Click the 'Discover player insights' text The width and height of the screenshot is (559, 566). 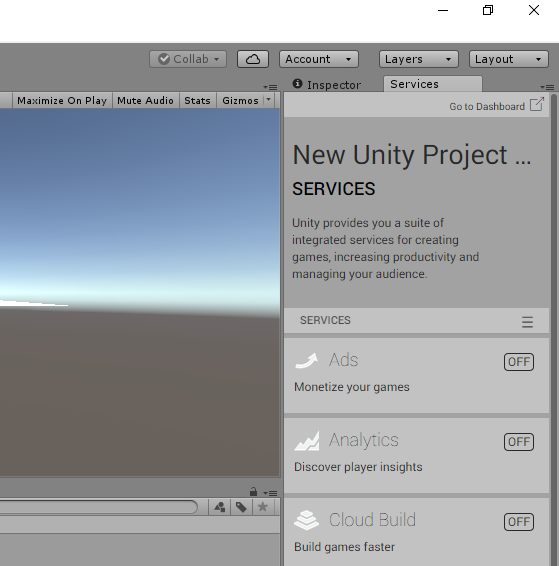(x=358, y=467)
